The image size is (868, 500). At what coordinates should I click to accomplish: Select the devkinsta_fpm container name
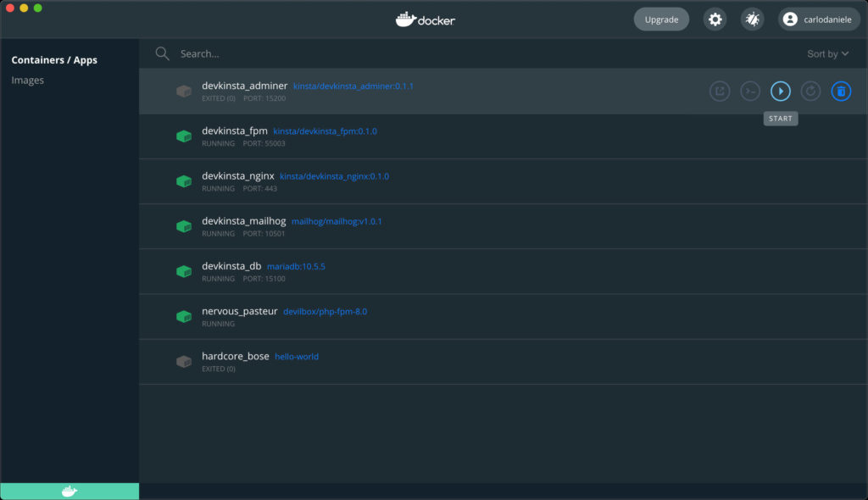tap(235, 131)
